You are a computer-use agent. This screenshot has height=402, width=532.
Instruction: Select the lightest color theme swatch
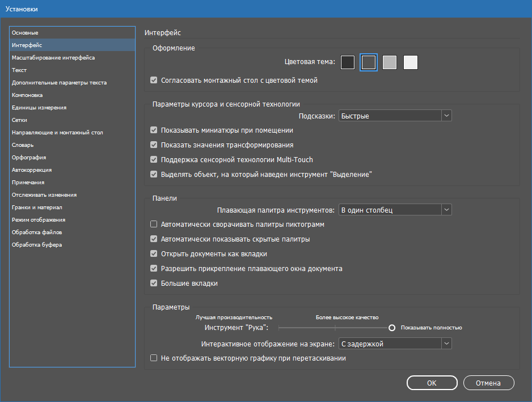pyautogui.click(x=411, y=62)
